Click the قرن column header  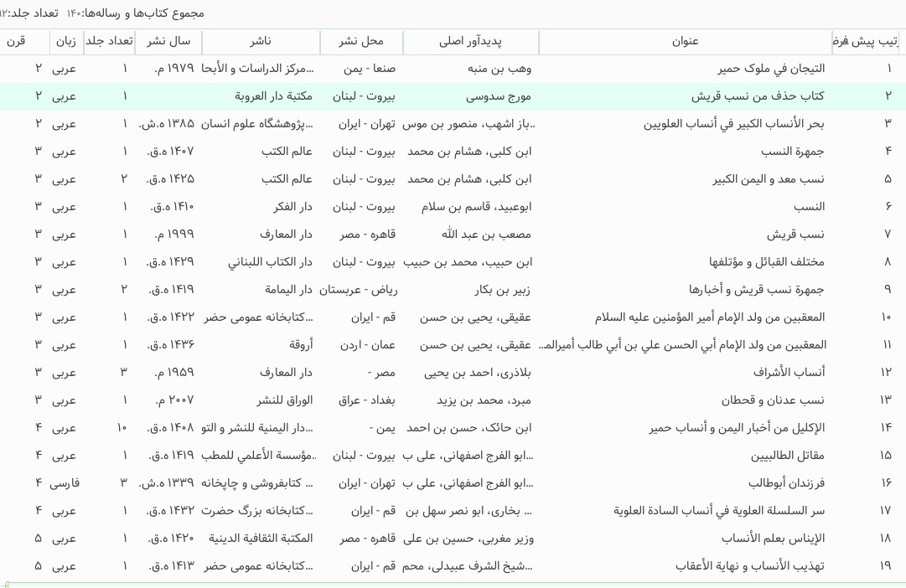(16, 42)
